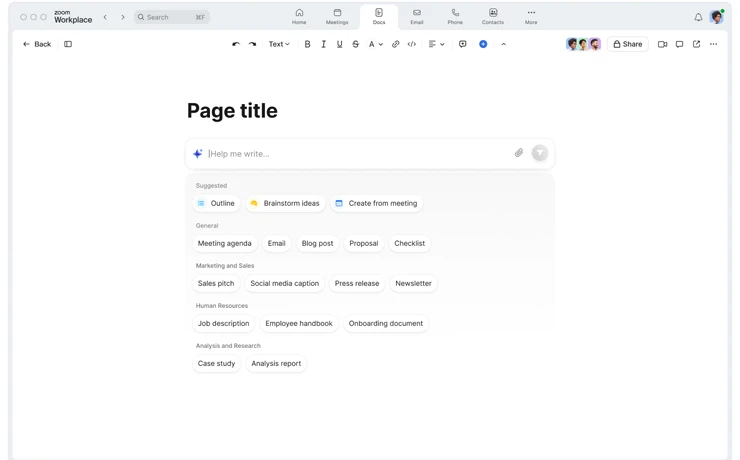The height and width of the screenshot is (460, 740).
Task: Open the Contacts tab
Action: (493, 17)
